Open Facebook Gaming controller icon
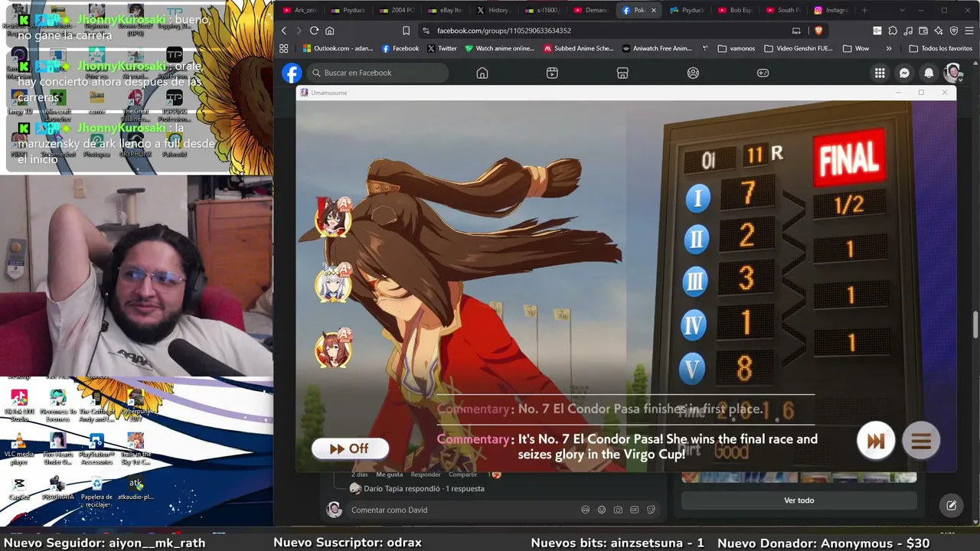The image size is (980, 551). [x=763, y=73]
